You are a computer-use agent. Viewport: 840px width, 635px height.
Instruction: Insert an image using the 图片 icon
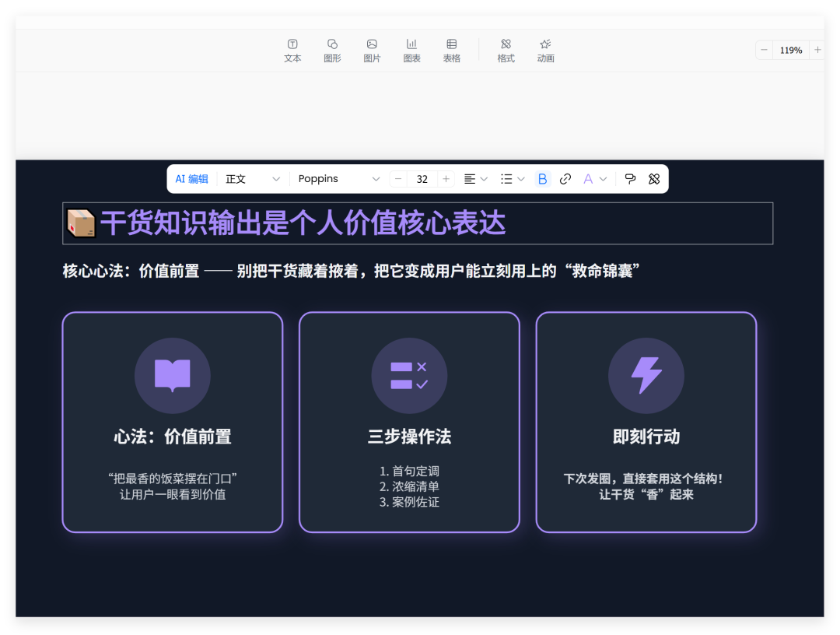[372, 49]
